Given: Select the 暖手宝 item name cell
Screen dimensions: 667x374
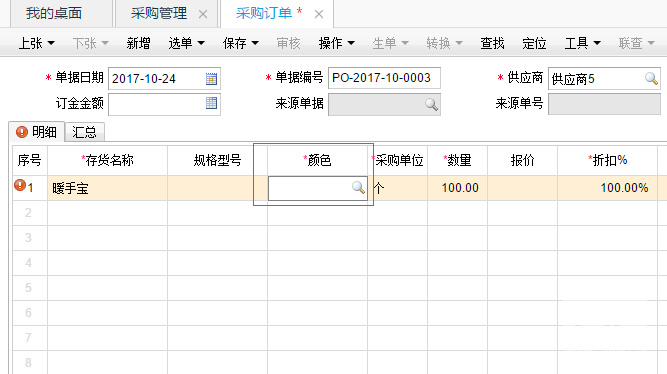Looking at the screenshot, I should pos(107,188).
